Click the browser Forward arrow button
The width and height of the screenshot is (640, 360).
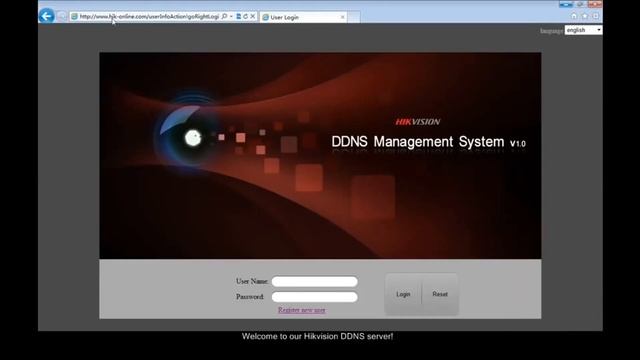pos(61,16)
